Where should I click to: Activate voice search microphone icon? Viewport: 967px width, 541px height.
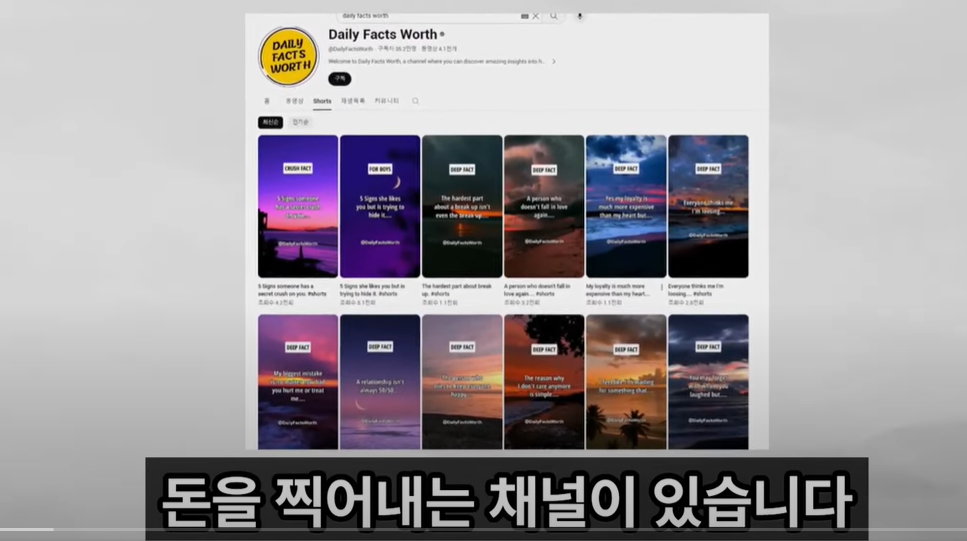(x=580, y=17)
